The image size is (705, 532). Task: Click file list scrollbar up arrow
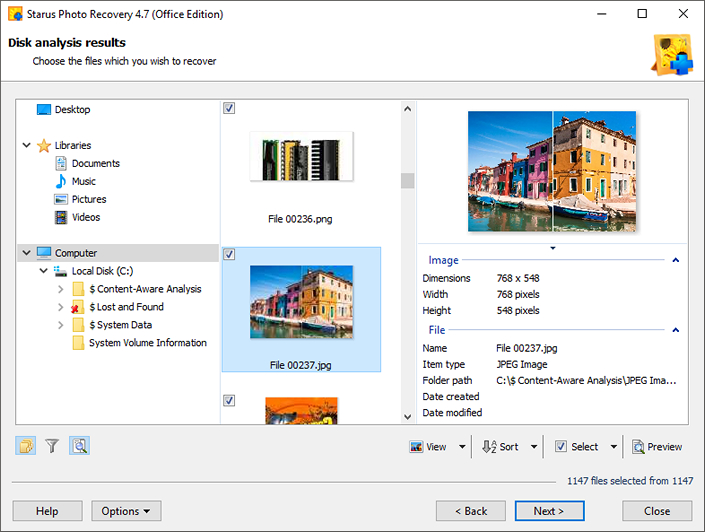tap(407, 108)
